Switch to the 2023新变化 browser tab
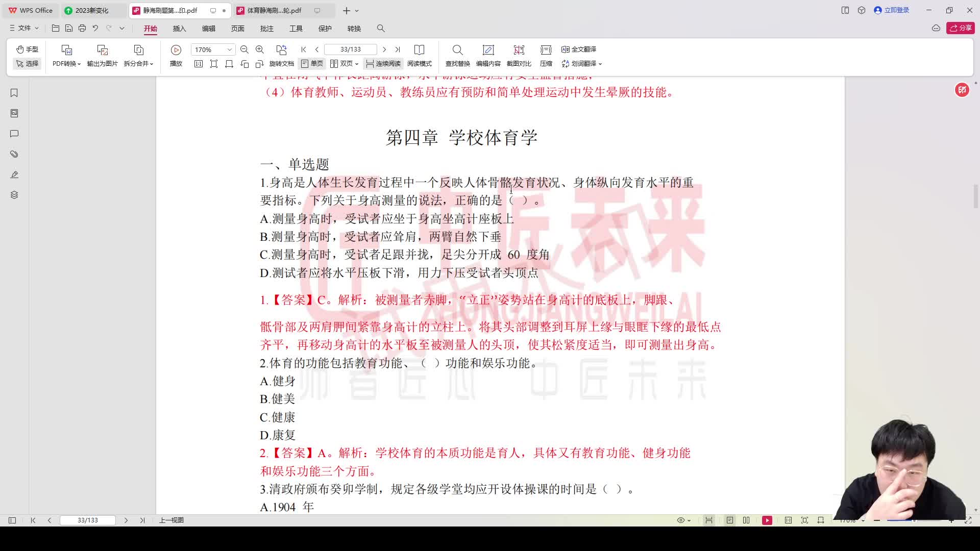The image size is (980, 551). (x=93, y=10)
